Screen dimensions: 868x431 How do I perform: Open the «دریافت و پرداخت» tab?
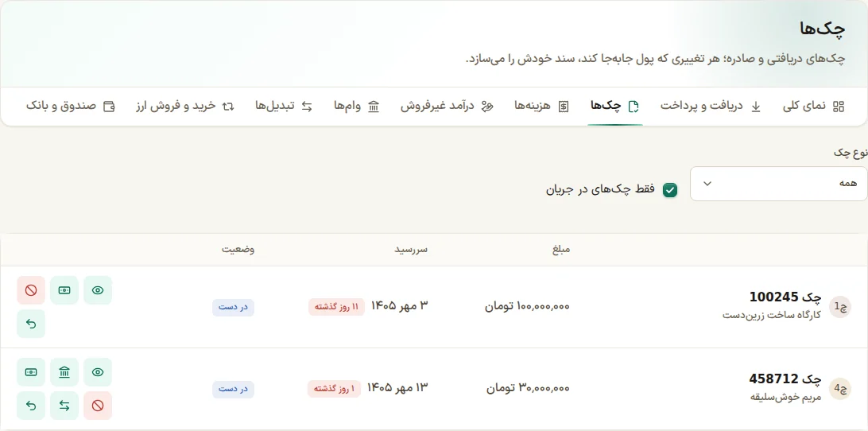(x=711, y=107)
